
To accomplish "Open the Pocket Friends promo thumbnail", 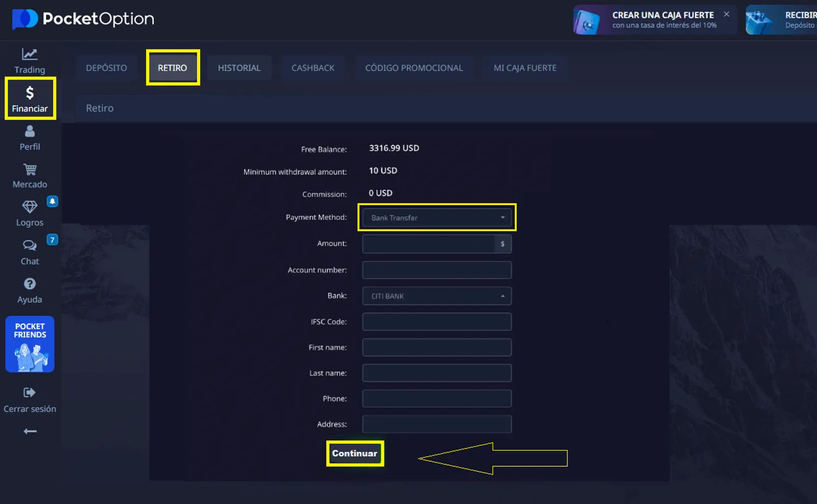I will [x=30, y=344].
